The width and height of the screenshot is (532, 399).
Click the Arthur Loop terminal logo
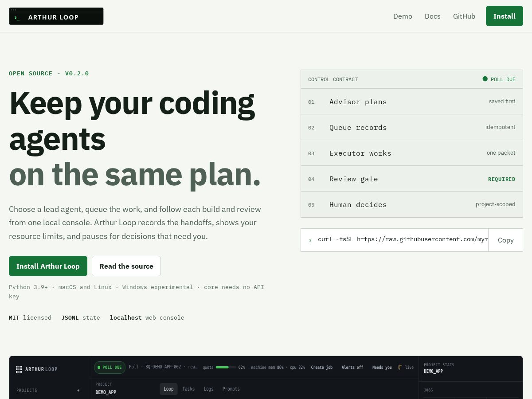(x=56, y=16)
